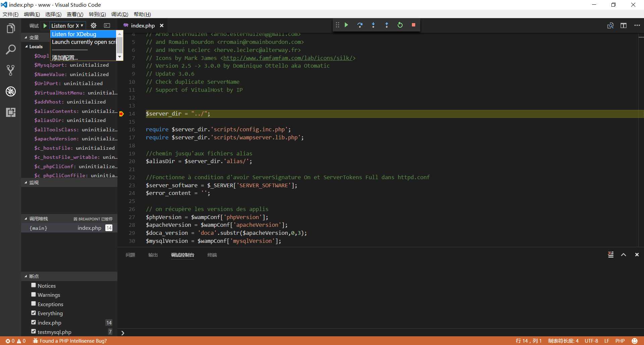Viewport: 644px width, 345px height.
Task: Open the 查看(V) menu
Action: (x=75, y=14)
